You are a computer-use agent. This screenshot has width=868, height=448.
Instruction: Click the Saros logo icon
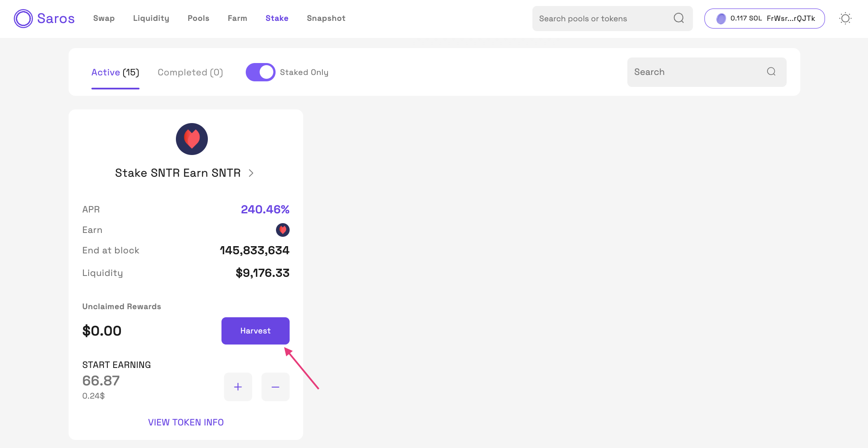pos(23,19)
